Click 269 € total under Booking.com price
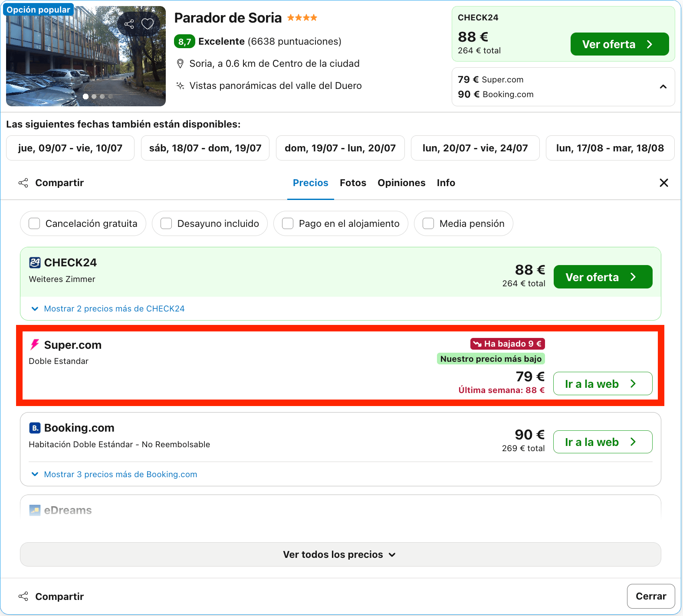Viewport: 683px width, 616px height. point(523,448)
